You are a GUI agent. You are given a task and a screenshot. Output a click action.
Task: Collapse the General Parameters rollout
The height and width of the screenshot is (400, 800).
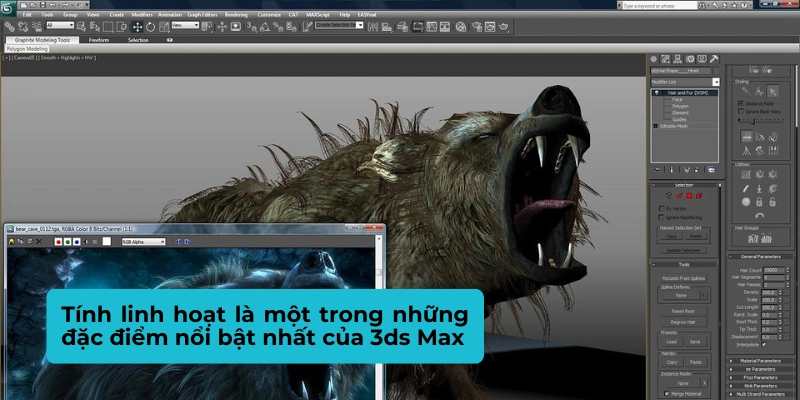(761, 257)
